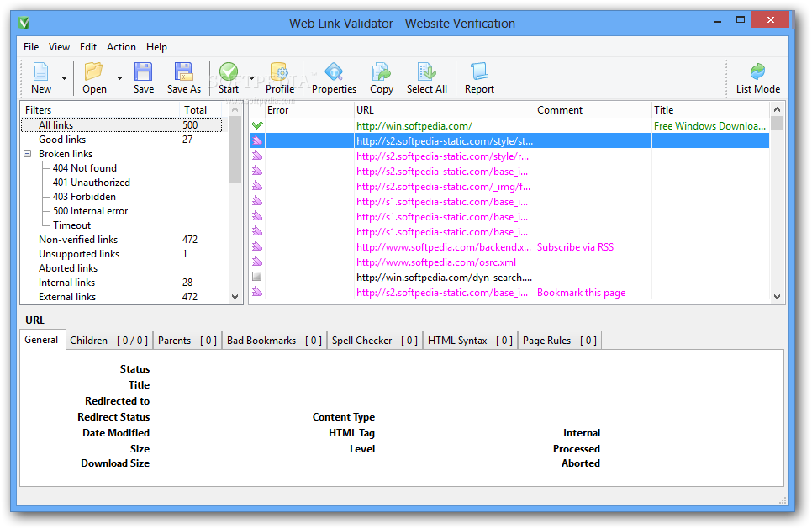The height and width of the screenshot is (529, 812).
Task: Click the Save toolbar icon
Action: tap(144, 73)
